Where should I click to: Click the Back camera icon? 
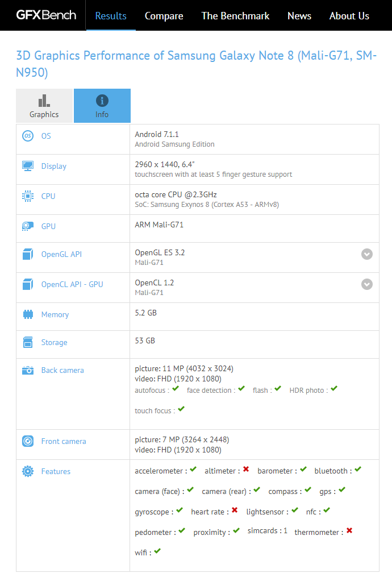coord(28,370)
